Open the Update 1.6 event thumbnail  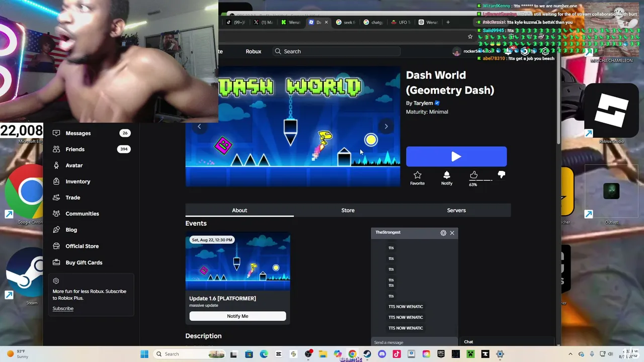click(x=237, y=261)
